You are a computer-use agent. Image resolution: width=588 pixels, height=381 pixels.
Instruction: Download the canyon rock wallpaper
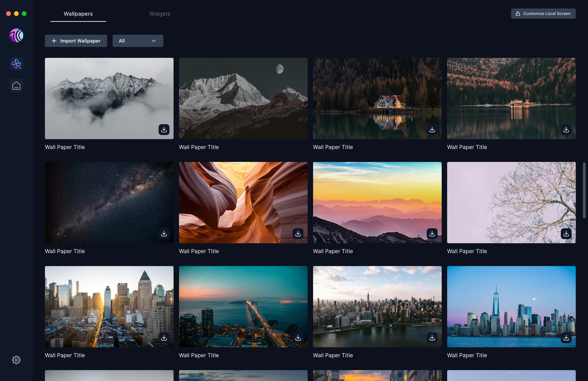(x=298, y=234)
